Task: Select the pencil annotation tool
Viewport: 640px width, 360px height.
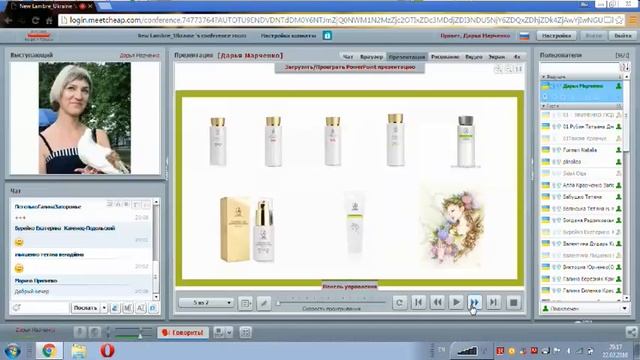Action: click(264, 303)
